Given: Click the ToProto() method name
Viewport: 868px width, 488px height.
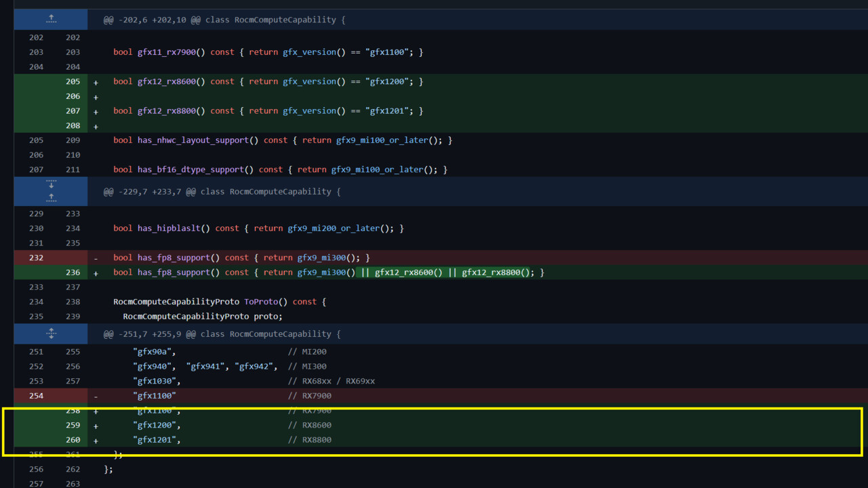Looking at the screenshot, I should [x=266, y=302].
